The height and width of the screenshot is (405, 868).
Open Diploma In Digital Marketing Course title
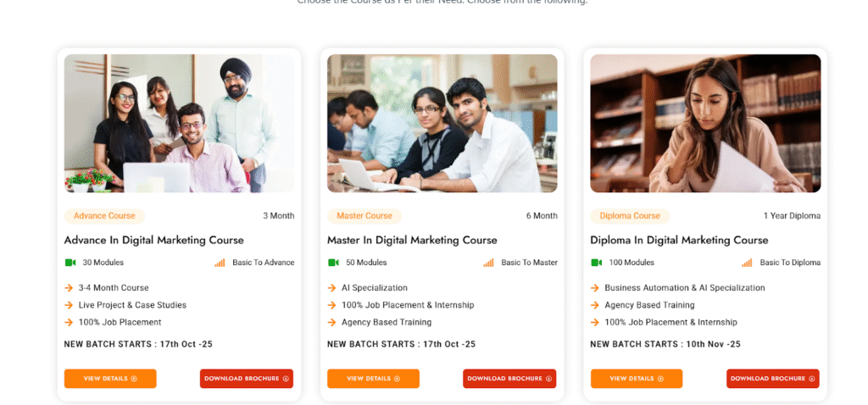click(679, 241)
